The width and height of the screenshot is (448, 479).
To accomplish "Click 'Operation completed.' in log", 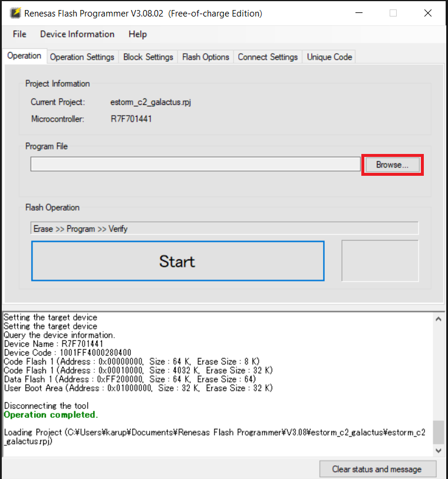I will (x=51, y=415).
